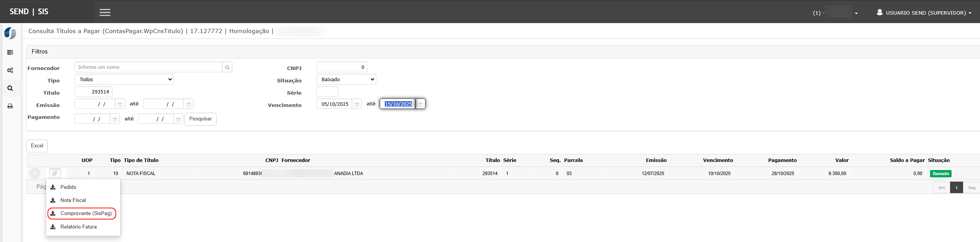Click the NOTA FISCAL cell in row
The image size is (980, 242).
[141, 174]
